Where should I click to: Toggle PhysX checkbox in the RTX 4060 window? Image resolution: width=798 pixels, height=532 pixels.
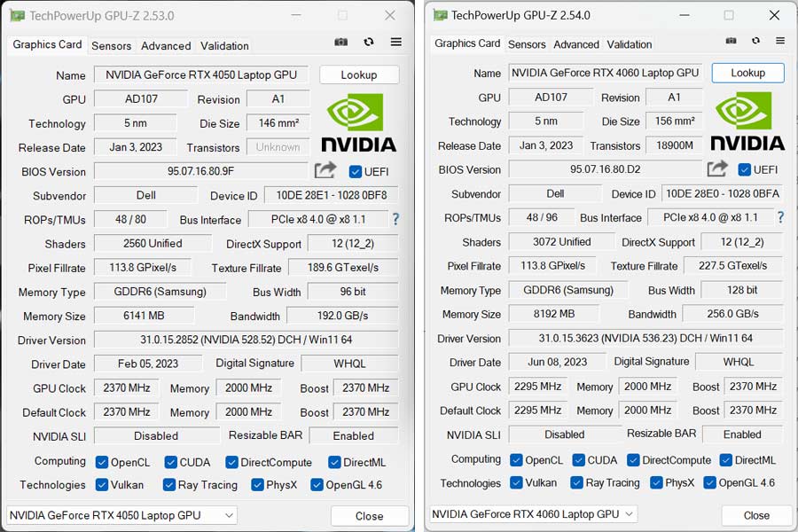(x=656, y=482)
